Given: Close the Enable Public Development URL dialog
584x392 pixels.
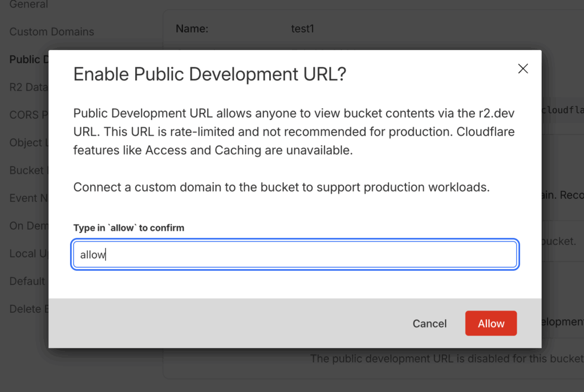Looking at the screenshot, I should click(522, 69).
